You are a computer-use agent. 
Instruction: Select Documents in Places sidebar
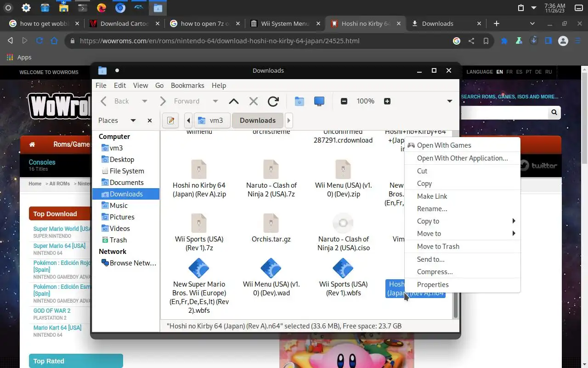click(126, 183)
